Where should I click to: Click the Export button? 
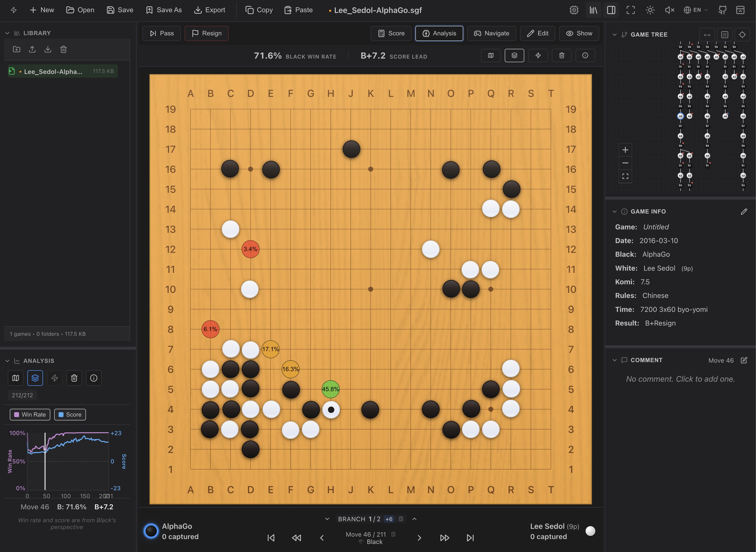pos(210,10)
